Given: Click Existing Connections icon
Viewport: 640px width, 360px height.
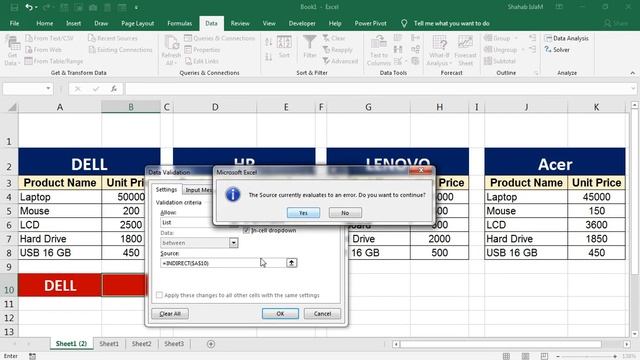Looking at the screenshot, I should pos(92,49).
